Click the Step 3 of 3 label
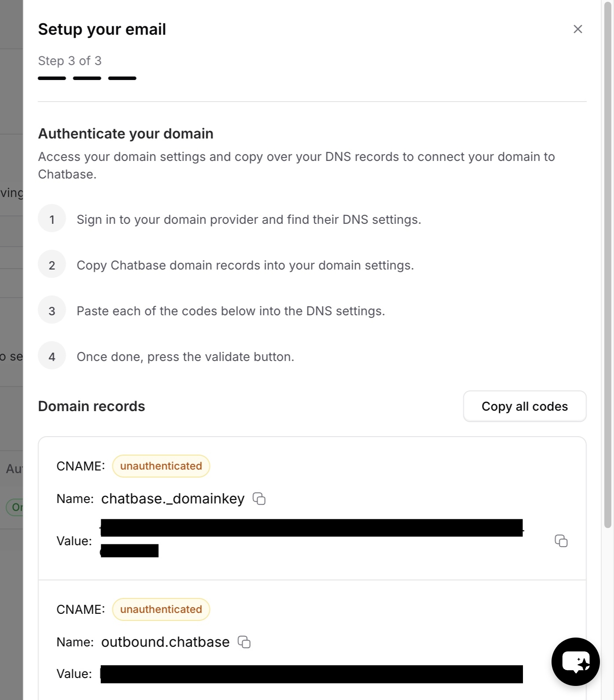The height and width of the screenshot is (700, 614). pyautogui.click(x=69, y=61)
